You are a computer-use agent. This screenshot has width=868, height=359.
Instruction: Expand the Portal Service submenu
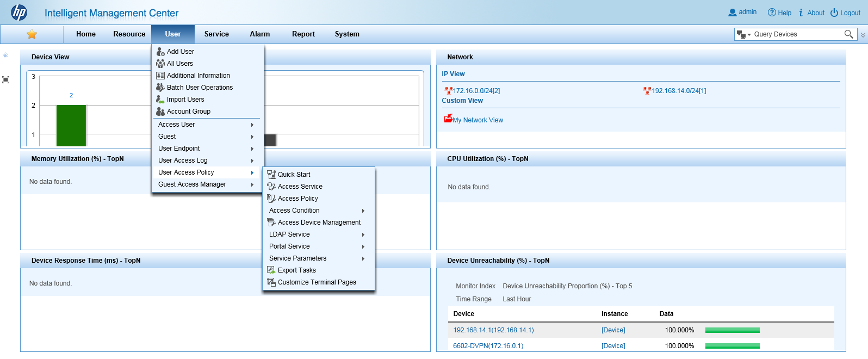363,246
